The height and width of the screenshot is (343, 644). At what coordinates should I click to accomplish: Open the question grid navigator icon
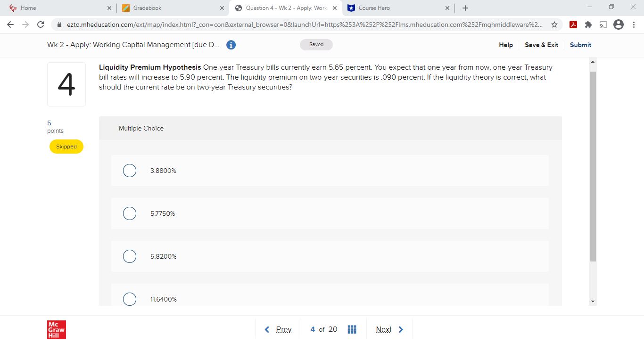pos(352,329)
